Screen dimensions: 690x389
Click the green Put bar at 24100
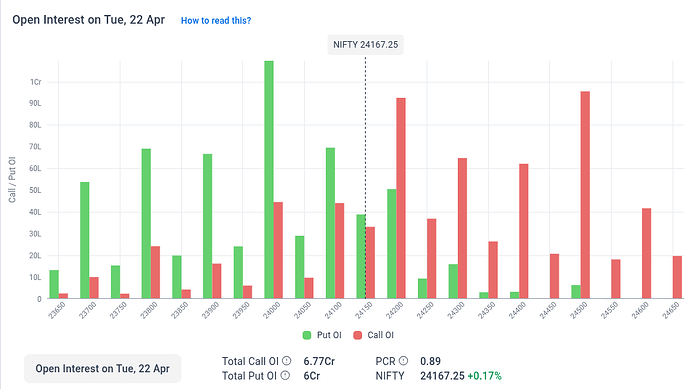[330, 223]
